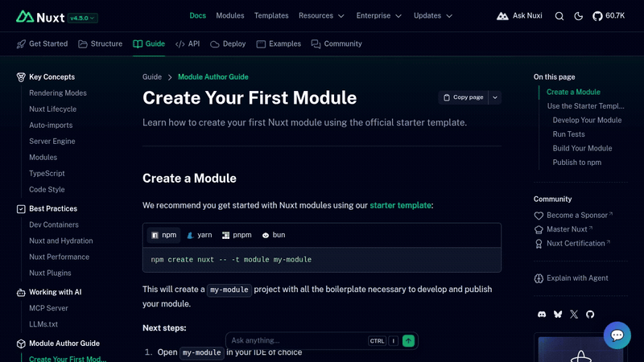
Task: Switch to the Community tab
Action: pyautogui.click(x=336, y=44)
